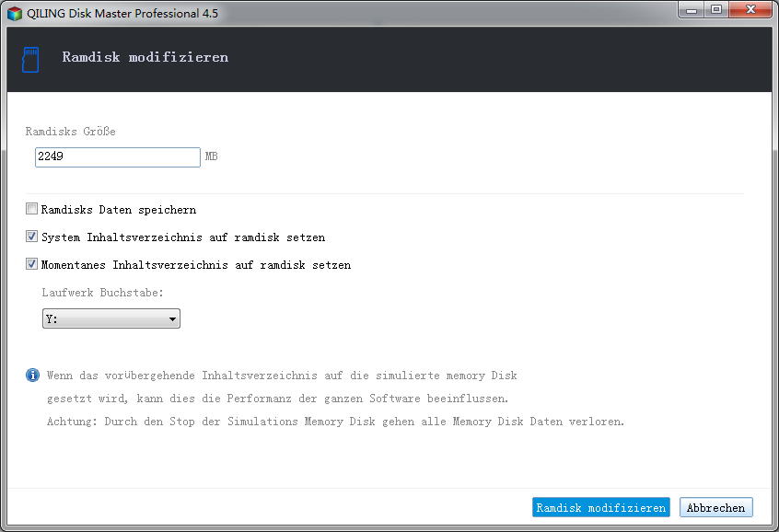Enable Ramdisks Daten speichern checkbox
Image resolution: width=779 pixels, height=532 pixels.
[31, 209]
